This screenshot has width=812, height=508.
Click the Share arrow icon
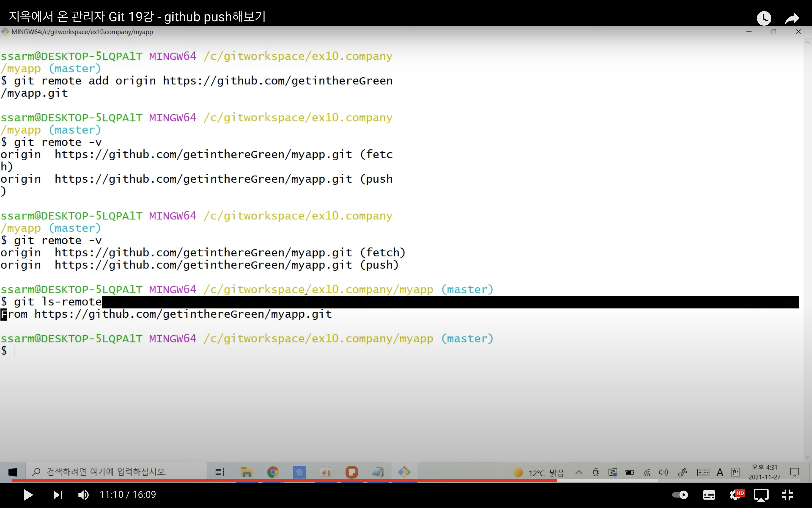point(792,18)
